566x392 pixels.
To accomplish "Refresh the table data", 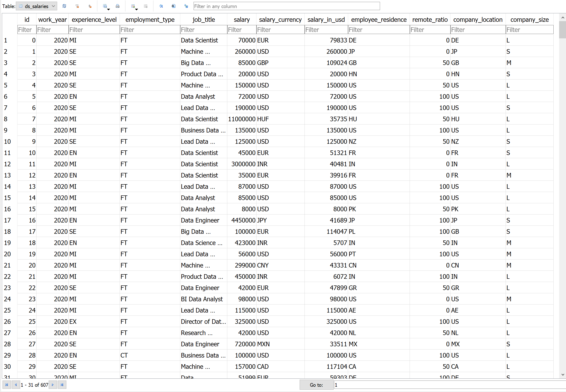I will point(64,6).
